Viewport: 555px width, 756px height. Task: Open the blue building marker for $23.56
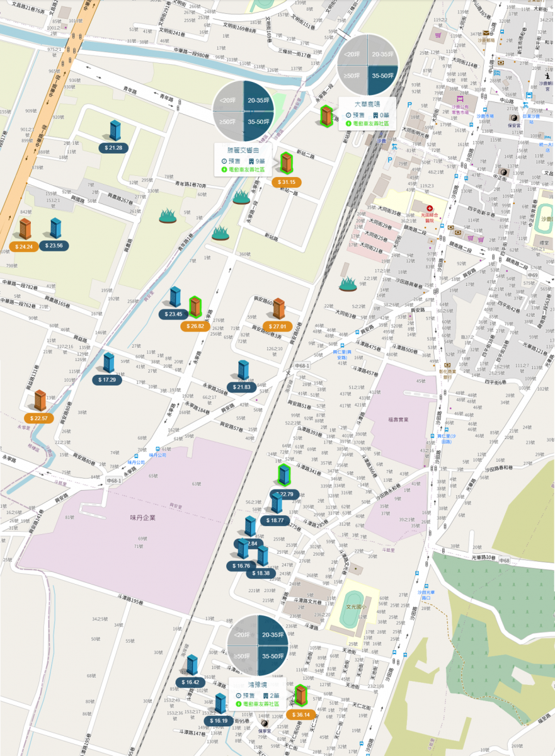tap(55, 229)
